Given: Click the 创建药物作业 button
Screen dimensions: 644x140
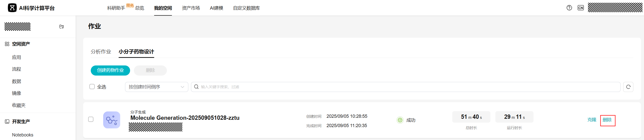Looking at the screenshot, I should [110, 70].
